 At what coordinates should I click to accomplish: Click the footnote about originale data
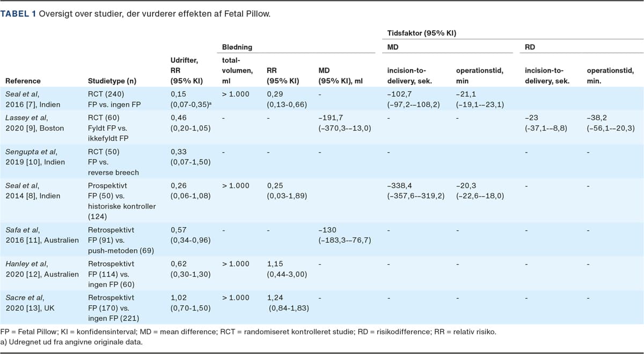point(71,341)
